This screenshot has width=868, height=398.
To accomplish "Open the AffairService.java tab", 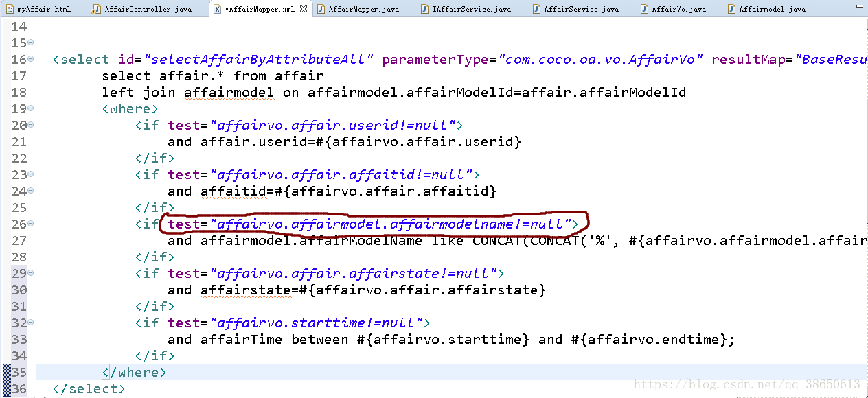I will click(575, 9).
